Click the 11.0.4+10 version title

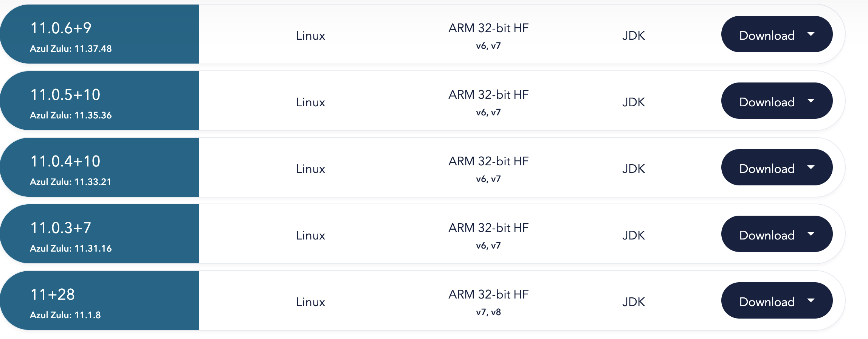click(x=65, y=161)
